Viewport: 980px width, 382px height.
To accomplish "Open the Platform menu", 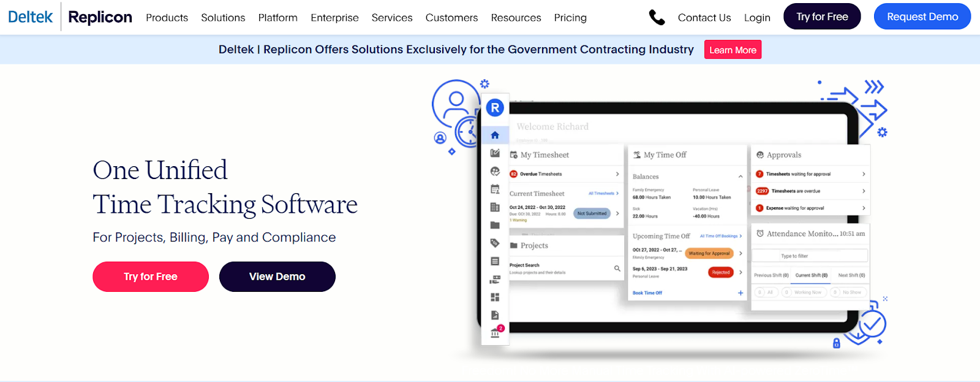I will pyautogui.click(x=277, y=18).
